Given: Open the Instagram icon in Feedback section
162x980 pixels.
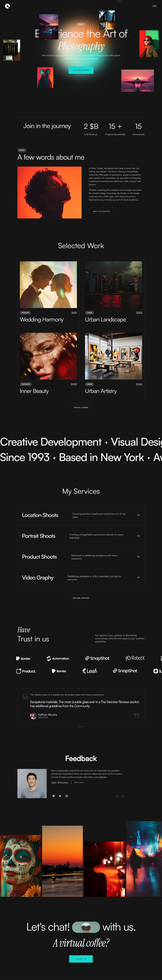Looking at the screenshot, I should (x=67, y=796).
